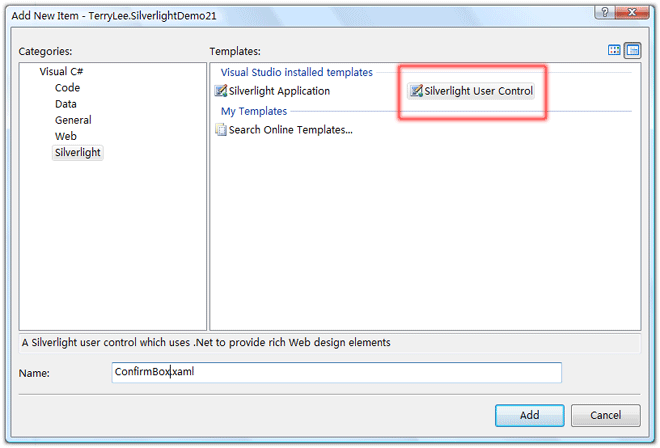The height and width of the screenshot is (448, 660).
Task: Choose the Code category
Action: coord(67,88)
